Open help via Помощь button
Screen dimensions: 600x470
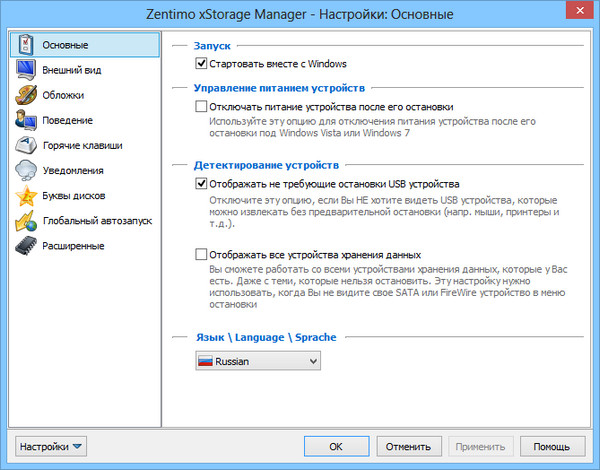551,446
